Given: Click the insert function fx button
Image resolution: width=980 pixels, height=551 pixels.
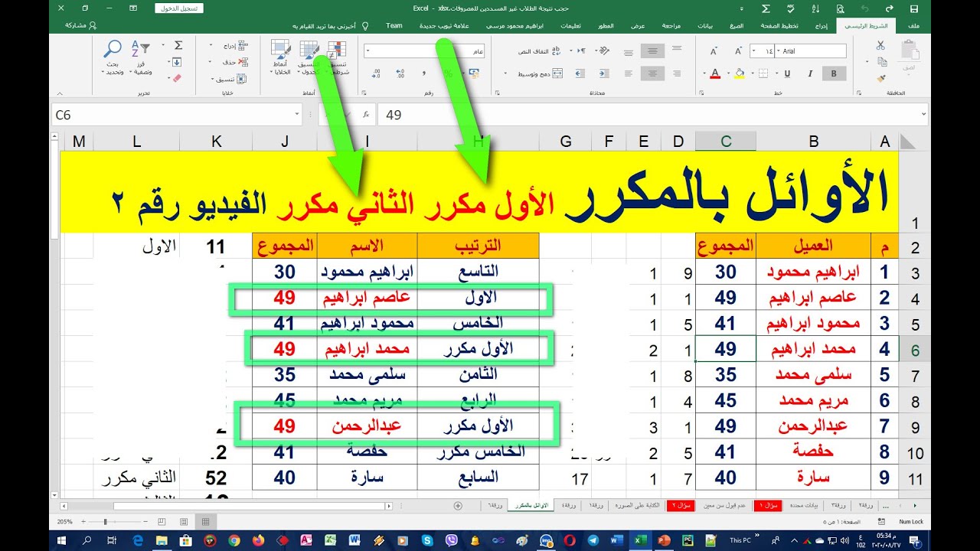Looking at the screenshot, I should [x=367, y=115].
